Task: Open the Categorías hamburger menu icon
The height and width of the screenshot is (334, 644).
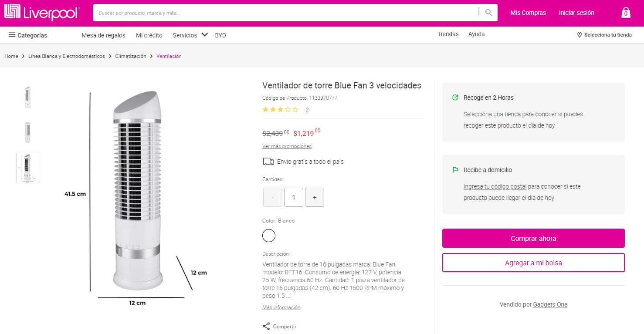Action: point(12,35)
